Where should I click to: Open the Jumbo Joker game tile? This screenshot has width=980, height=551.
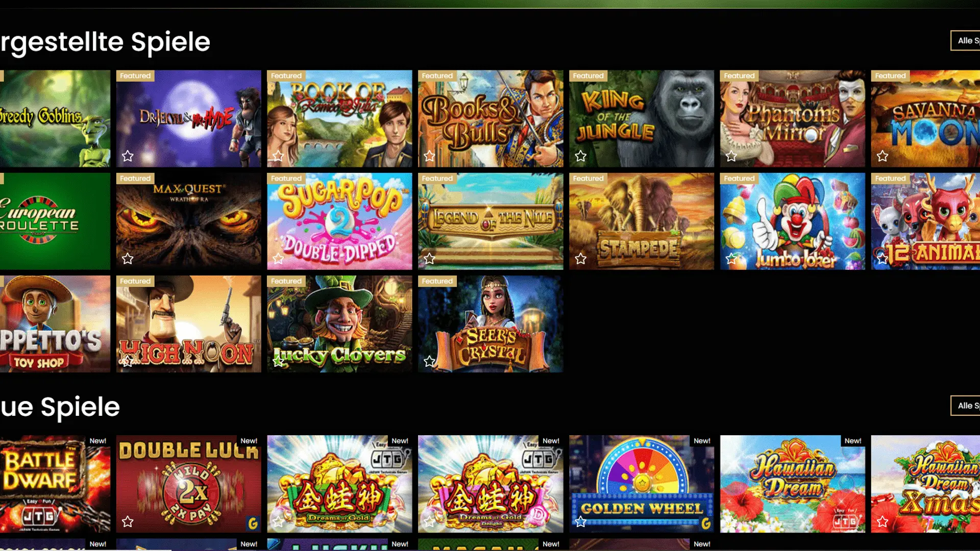793,221
